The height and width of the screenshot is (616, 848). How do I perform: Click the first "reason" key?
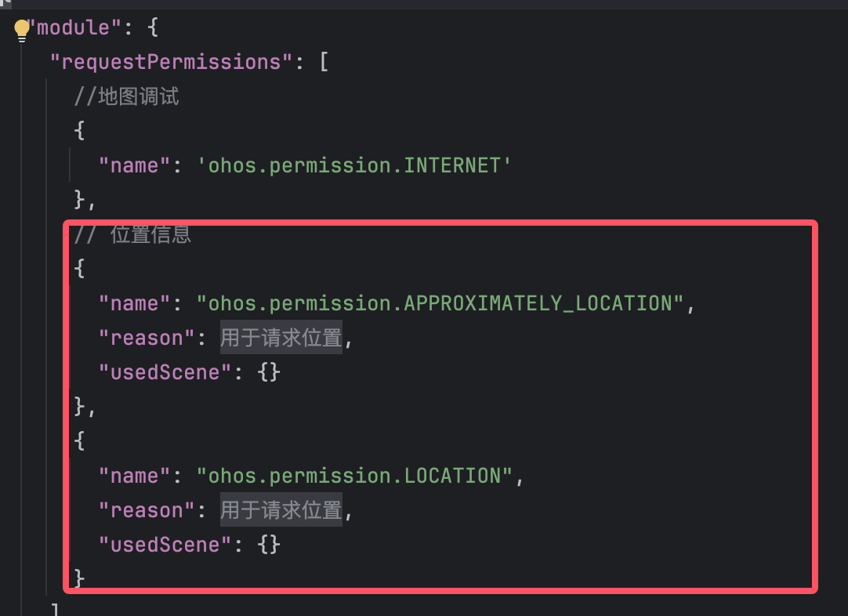click(x=147, y=338)
